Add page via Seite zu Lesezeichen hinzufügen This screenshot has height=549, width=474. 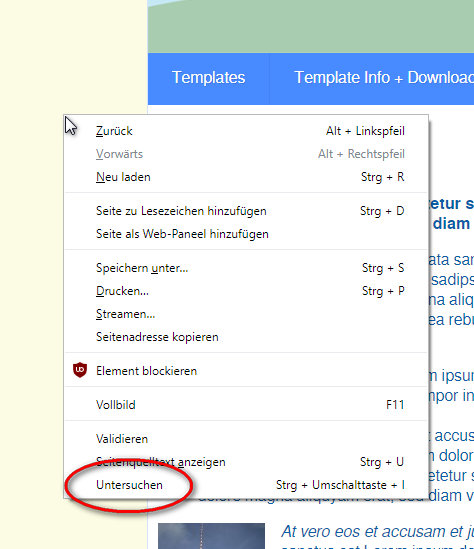tap(246, 211)
